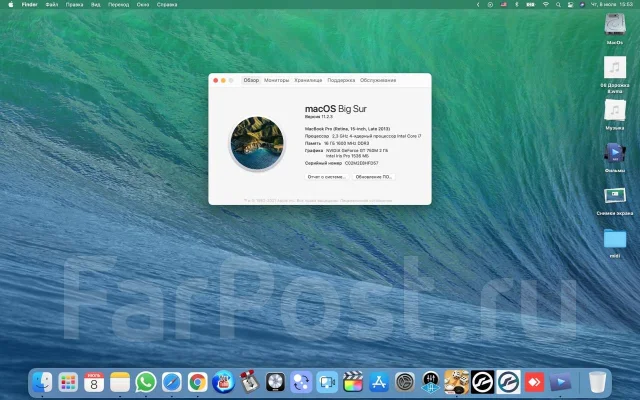Open the US flag input source menu
Screen dimensions: 640x400
click(x=504, y=4)
